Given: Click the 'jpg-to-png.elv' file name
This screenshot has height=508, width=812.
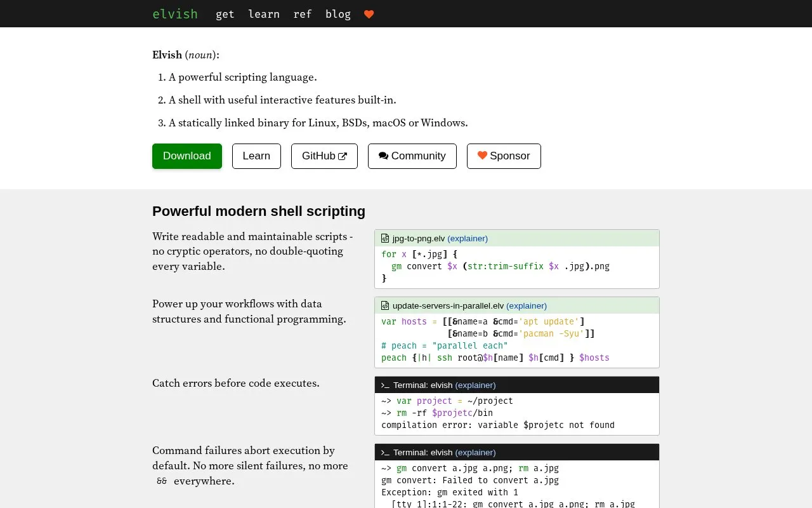Looking at the screenshot, I should (419, 239).
